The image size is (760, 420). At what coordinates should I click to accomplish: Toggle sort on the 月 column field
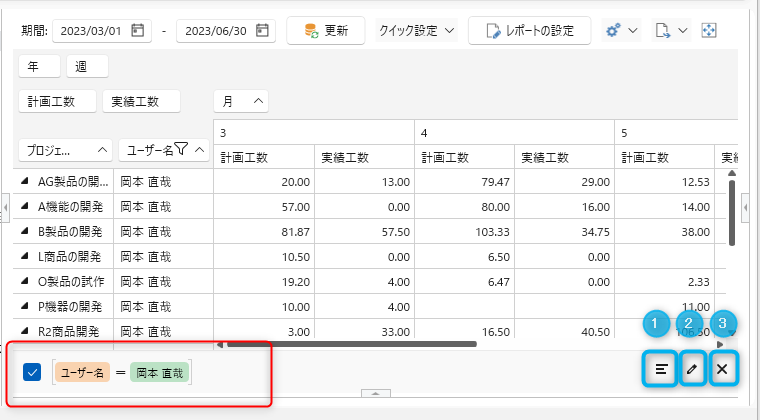[240, 101]
